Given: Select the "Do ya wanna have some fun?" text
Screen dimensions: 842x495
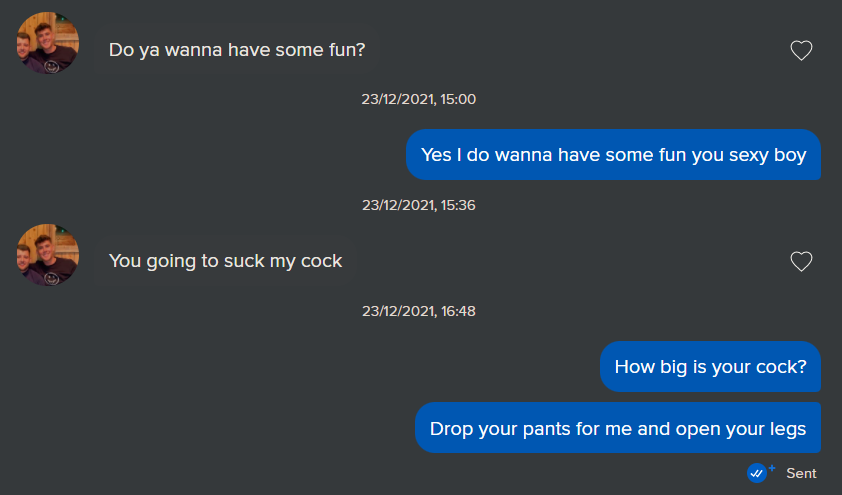Looking at the screenshot, I should (x=237, y=49).
